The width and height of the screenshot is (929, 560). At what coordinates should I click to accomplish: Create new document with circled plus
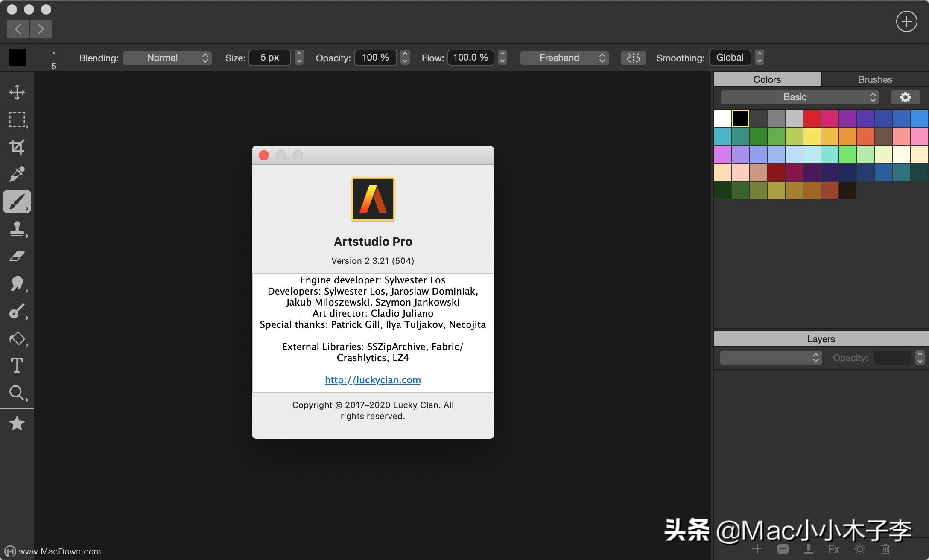coord(906,22)
